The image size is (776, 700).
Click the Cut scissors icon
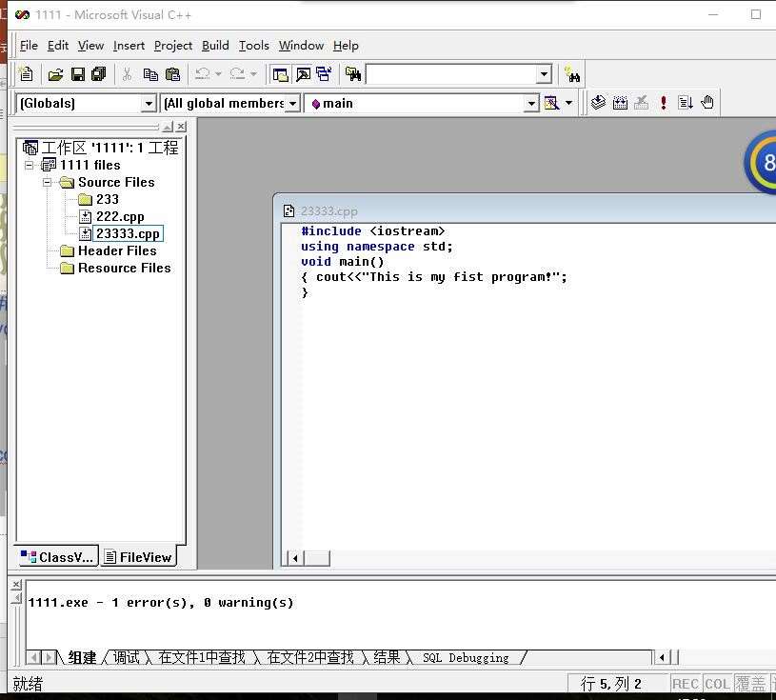coord(128,74)
